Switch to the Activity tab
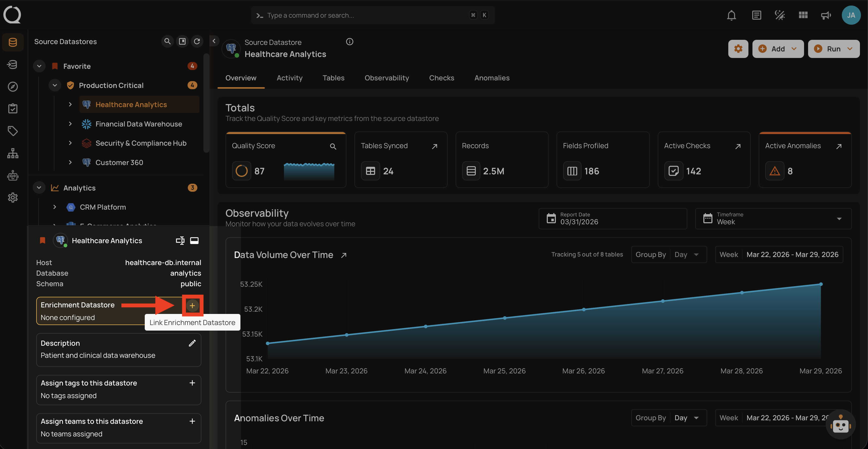 click(x=290, y=78)
